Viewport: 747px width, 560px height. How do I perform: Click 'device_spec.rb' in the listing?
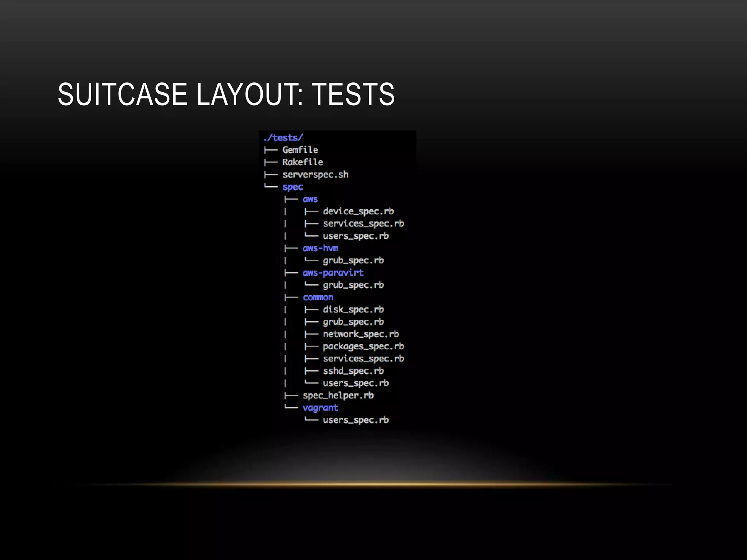coord(358,211)
